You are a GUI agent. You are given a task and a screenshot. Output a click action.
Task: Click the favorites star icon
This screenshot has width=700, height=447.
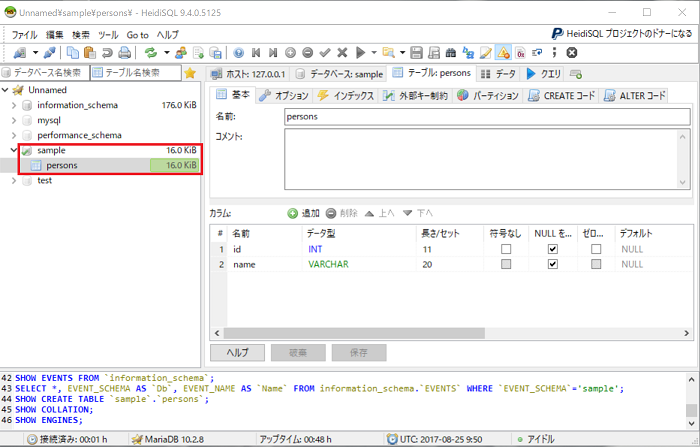[x=190, y=73]
